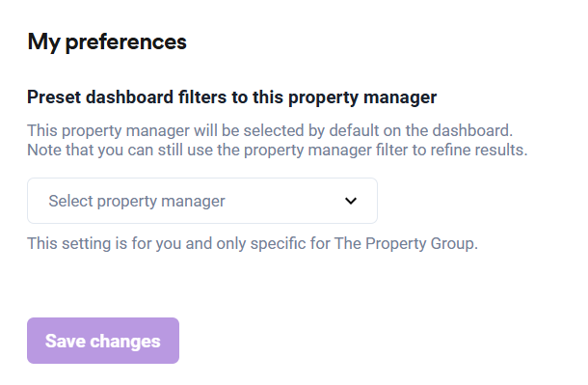Click the 'Select property manager' placeholder text
This screenshot has height=385, width=588.
137,201
